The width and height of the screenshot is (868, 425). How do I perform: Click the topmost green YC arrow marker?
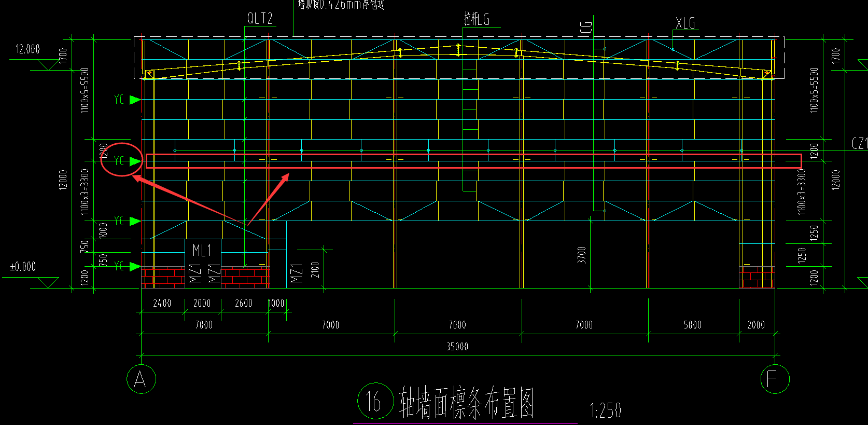click(135, 100)
